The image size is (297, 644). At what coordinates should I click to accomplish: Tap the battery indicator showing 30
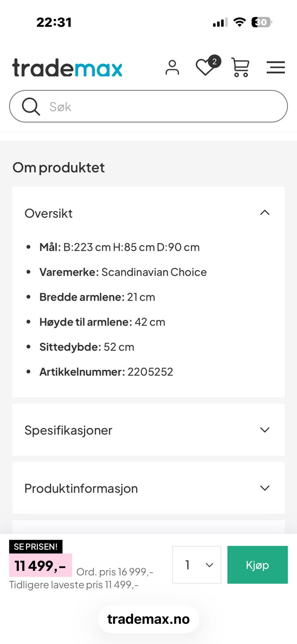261,22
